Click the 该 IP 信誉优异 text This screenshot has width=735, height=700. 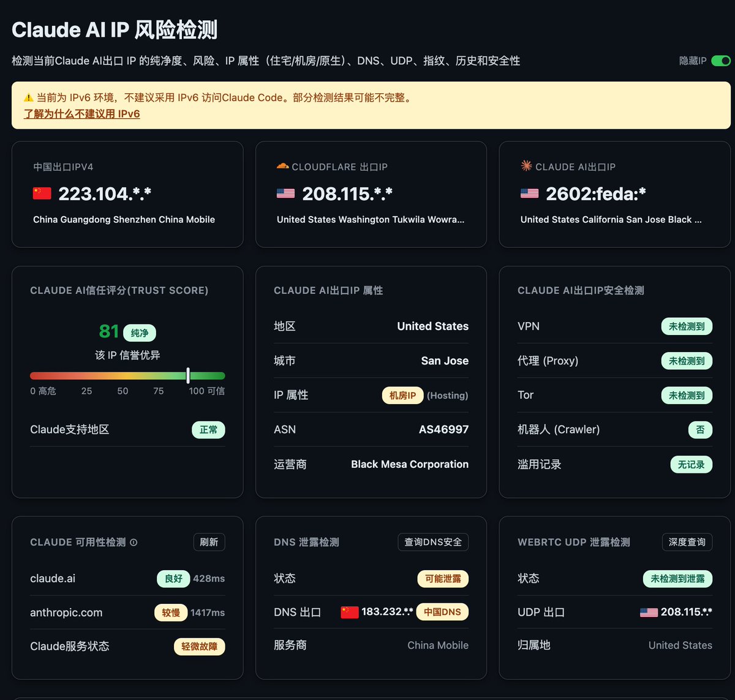point(127,355)
